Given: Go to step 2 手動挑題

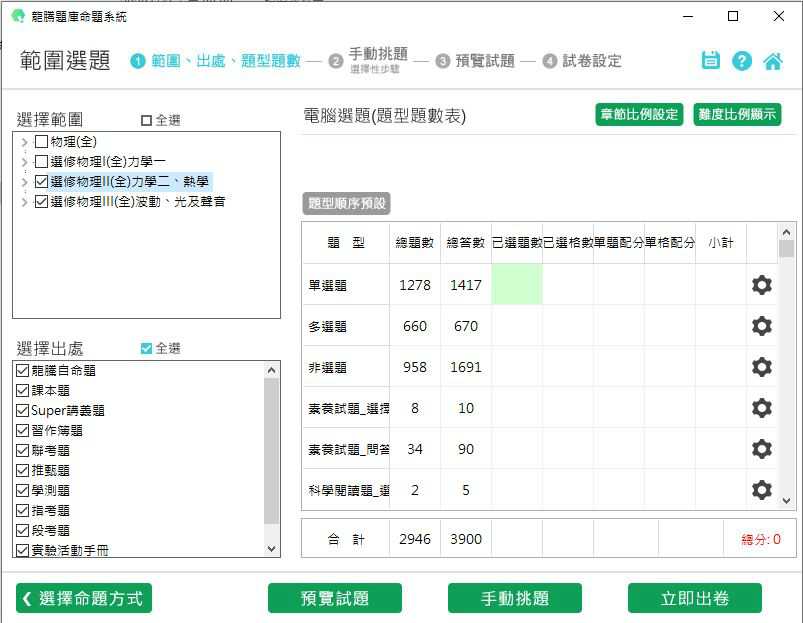Looking at the screenshot, I should click(369, 59).
